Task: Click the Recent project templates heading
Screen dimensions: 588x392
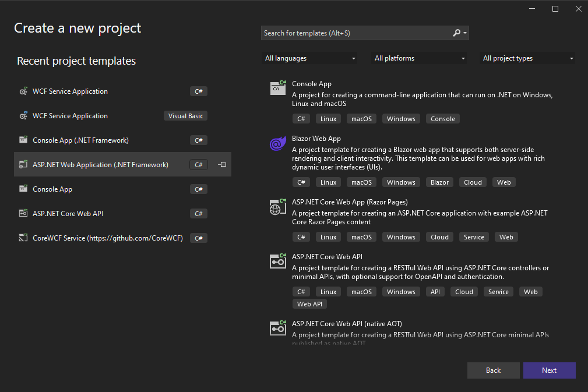Action: pos(76,61)
